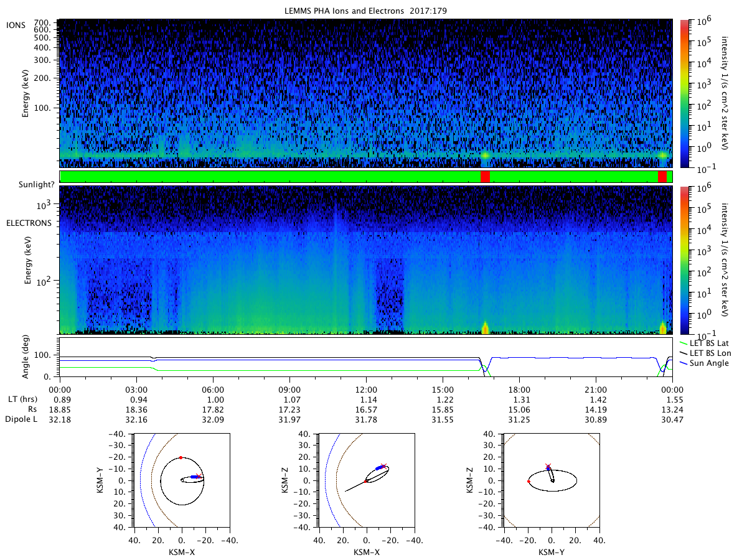
Task: Click the 12:00 time axis label
Action: tap(365, 388)
